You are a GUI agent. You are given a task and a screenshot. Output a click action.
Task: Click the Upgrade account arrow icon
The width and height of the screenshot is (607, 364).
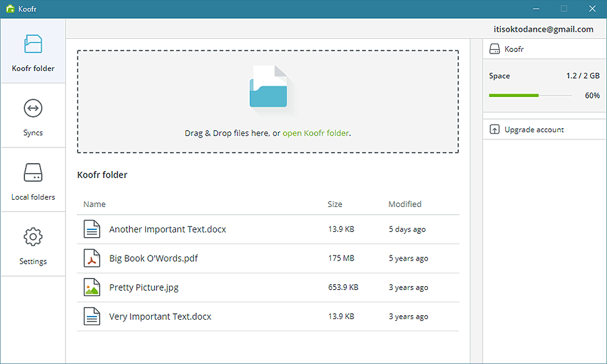[x=494, y=129]
